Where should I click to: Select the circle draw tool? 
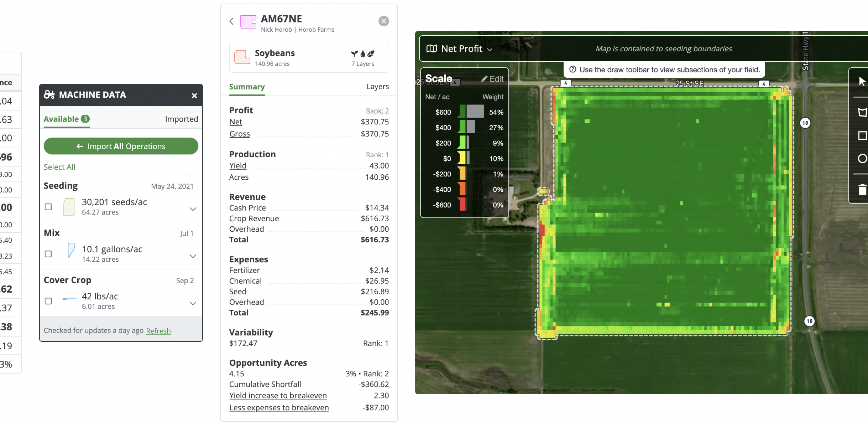pos(862,159)
